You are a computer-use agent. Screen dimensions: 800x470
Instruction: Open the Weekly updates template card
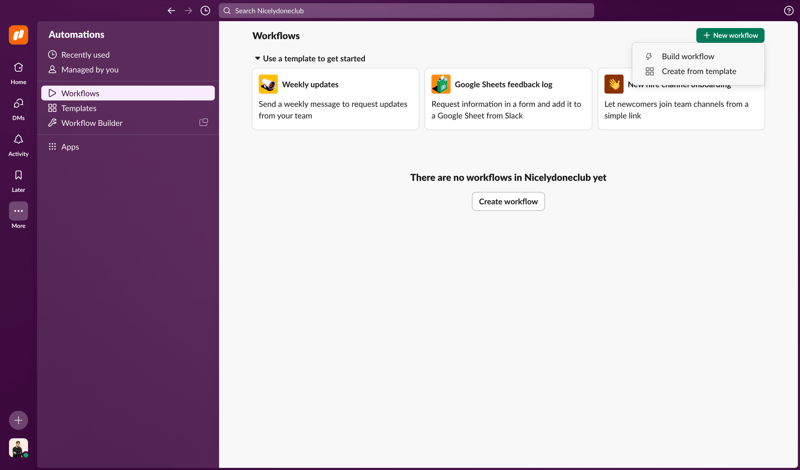pos(335,99)
